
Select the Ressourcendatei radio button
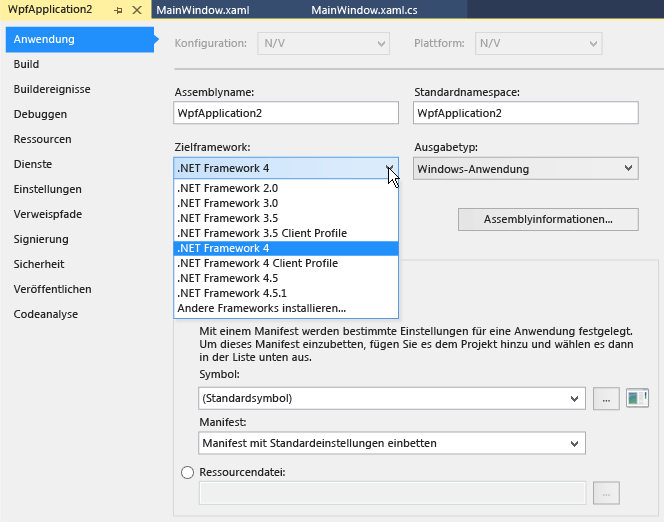[x=187, y=472]
